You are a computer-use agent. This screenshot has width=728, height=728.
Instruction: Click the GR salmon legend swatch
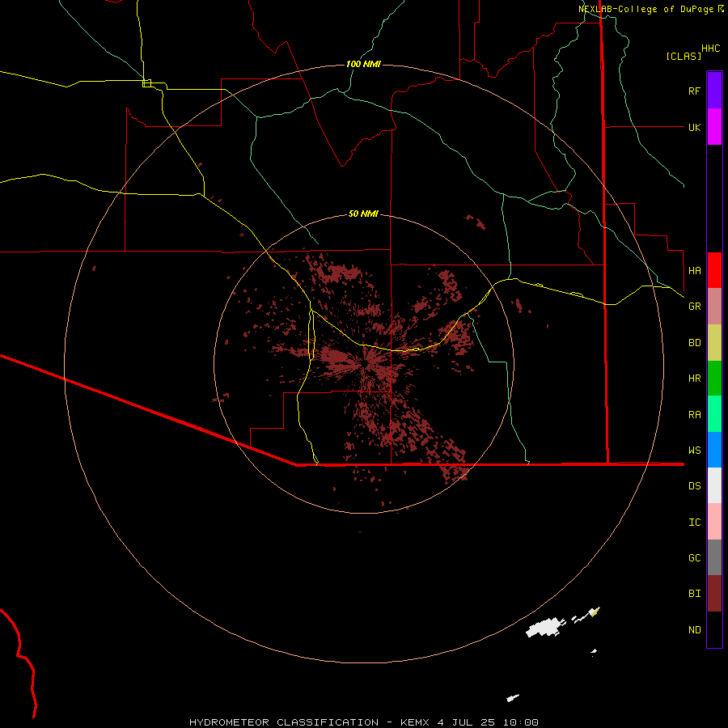point(714,307)
